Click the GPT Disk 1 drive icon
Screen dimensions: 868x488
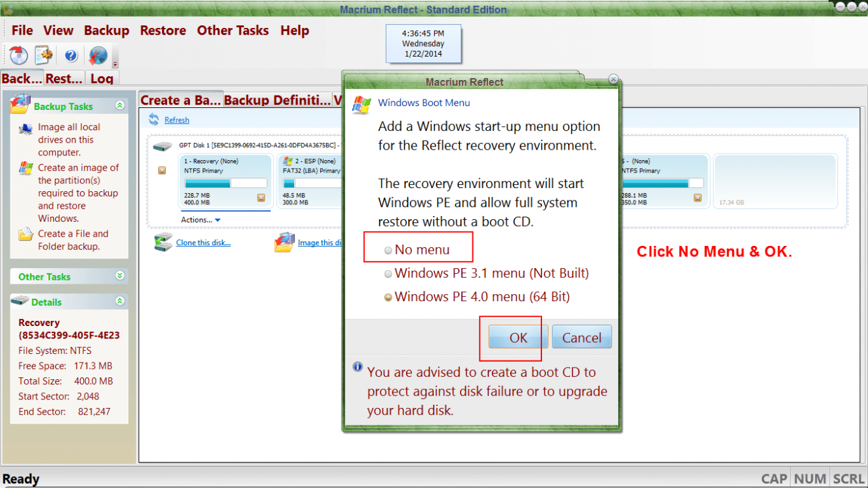tap(163, 147)
